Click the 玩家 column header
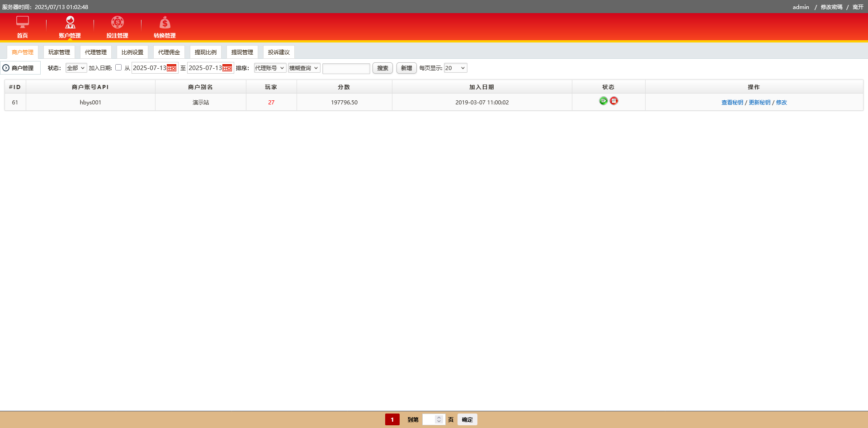The height and width of the screenshot is (428, 868). pyautogui.click(x=271, y=87)
